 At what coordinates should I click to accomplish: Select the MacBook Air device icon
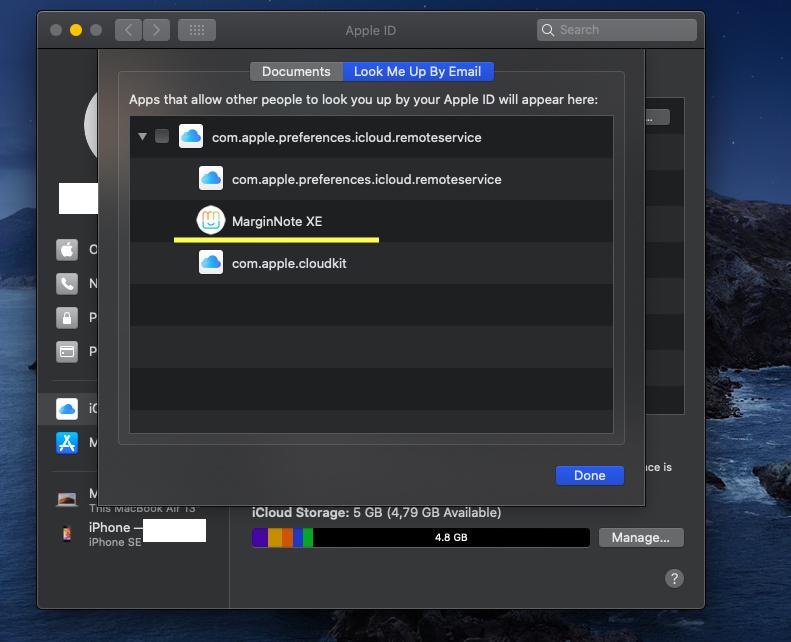tap(67, 499)
